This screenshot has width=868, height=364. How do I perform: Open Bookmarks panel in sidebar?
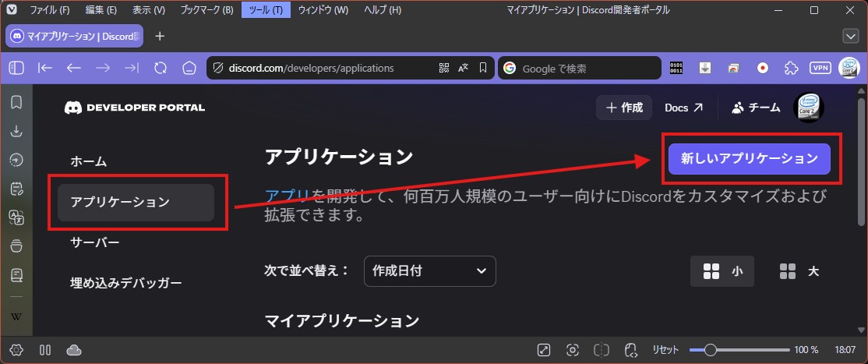click(16, 102)
